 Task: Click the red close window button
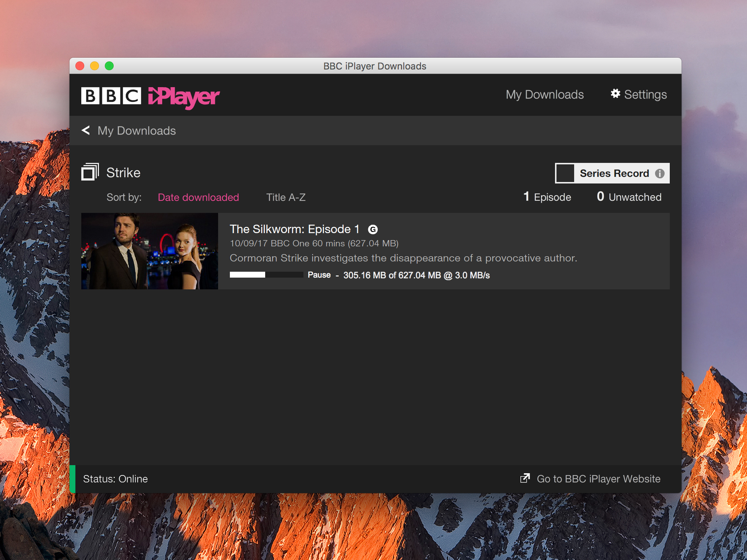(80, 66)
